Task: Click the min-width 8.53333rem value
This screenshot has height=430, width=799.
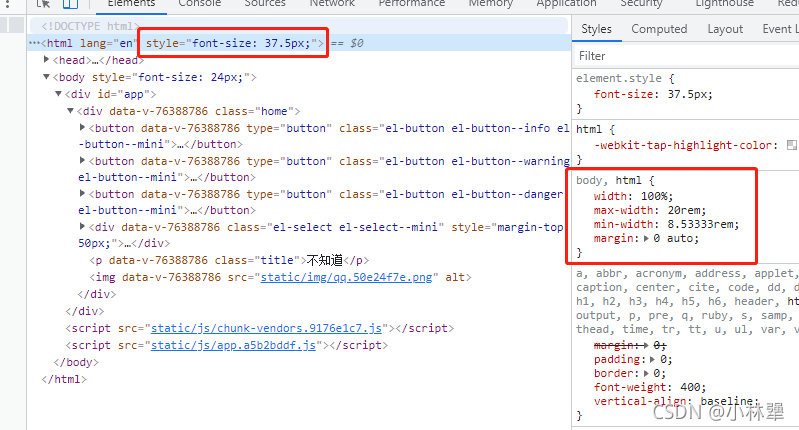Action: point(700,224)
